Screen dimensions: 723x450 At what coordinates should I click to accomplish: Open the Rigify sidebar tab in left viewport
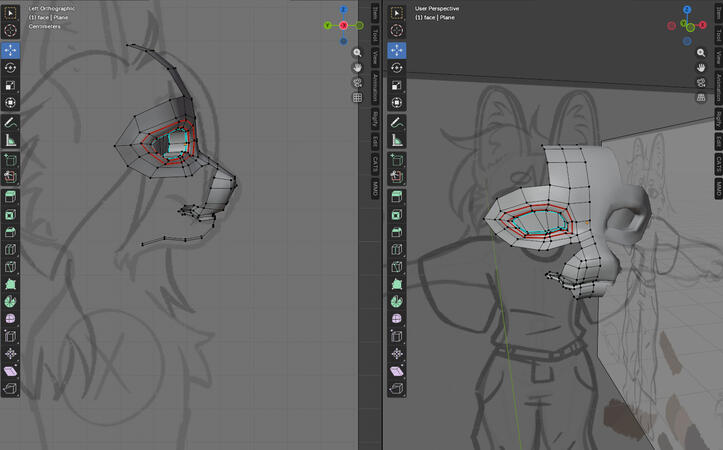coord(375,120)
